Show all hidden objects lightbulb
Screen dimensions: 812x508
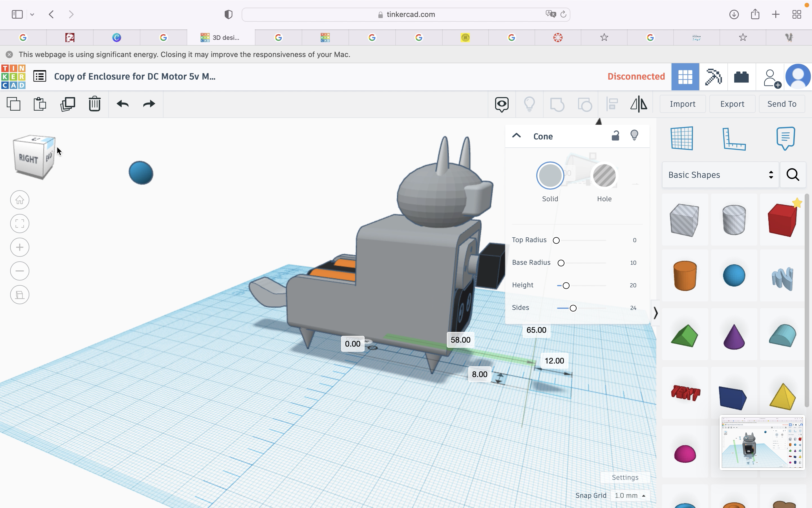point(529,104)
